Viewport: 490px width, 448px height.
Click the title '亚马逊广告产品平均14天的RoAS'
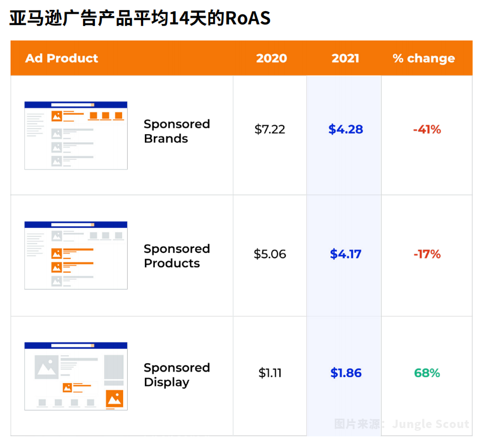coord(140,18)
